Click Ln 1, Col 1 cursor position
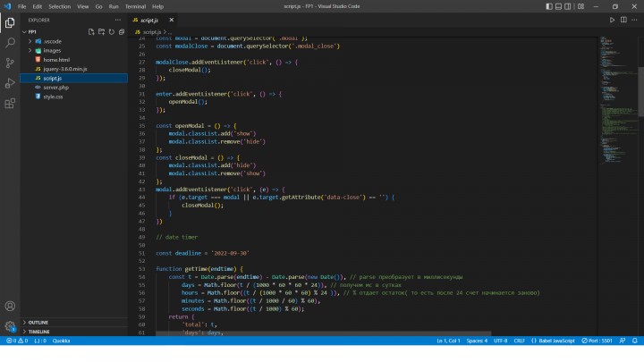 click(448, 341)
